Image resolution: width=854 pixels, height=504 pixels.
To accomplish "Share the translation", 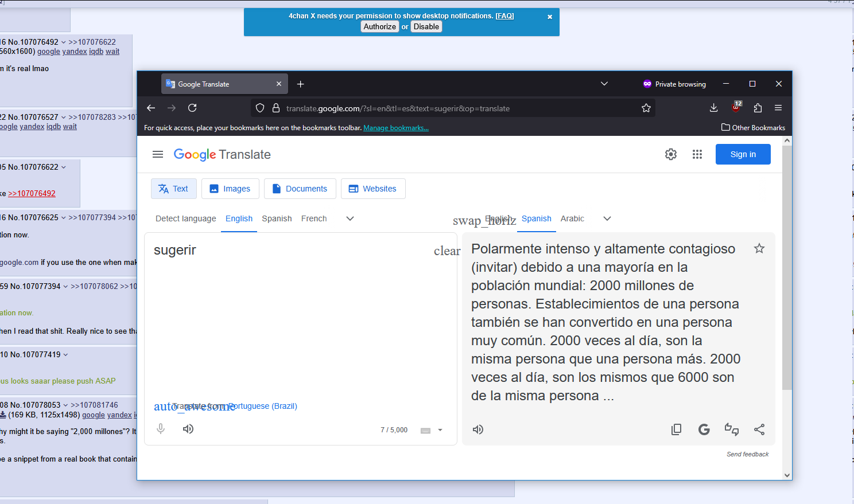I will 759,429.
